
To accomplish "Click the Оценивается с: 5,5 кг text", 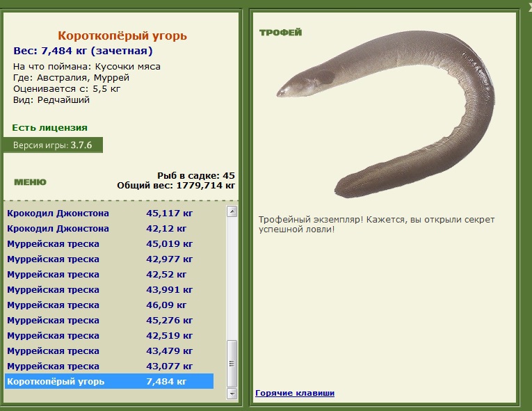I will click(x=67, y=89).
